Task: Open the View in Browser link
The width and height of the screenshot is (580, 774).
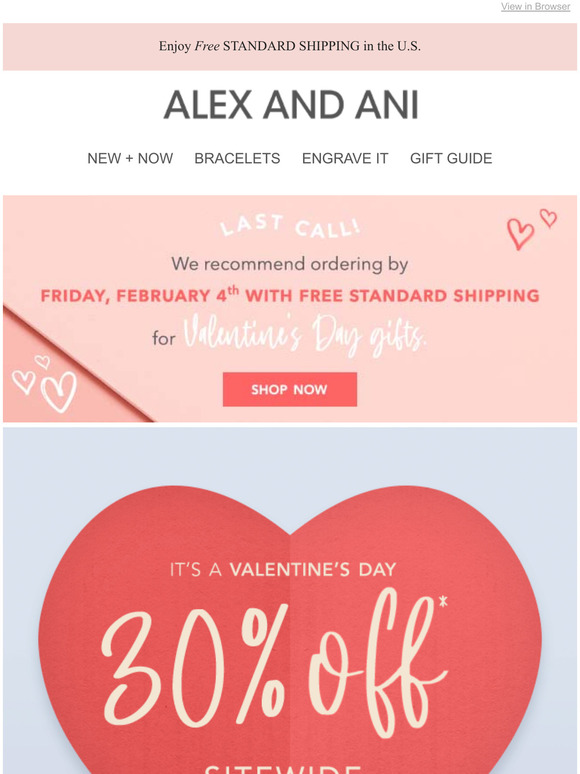Action: coord(535,6)
